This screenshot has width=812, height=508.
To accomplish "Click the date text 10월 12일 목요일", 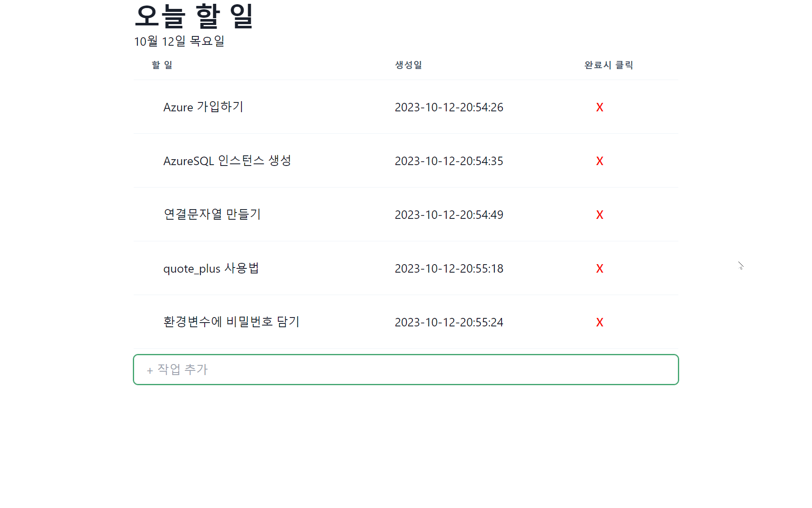I will coord(179,41).
